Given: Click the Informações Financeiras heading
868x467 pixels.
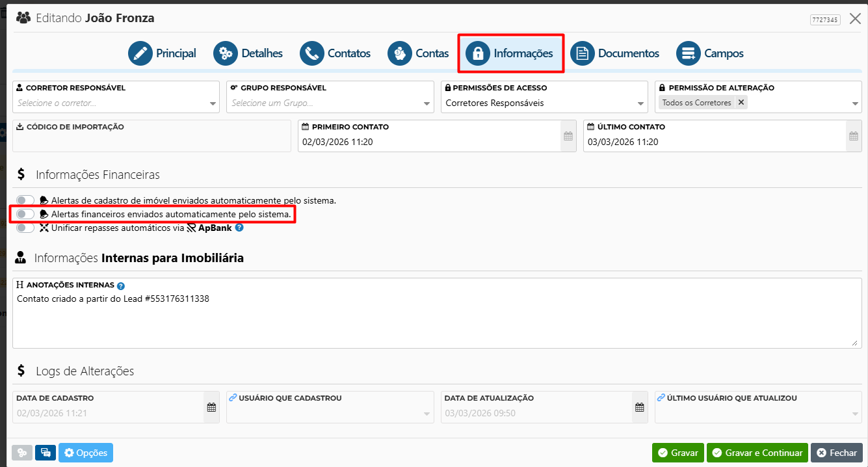Looking at the screenshot, I should click(x=98, y=175).
